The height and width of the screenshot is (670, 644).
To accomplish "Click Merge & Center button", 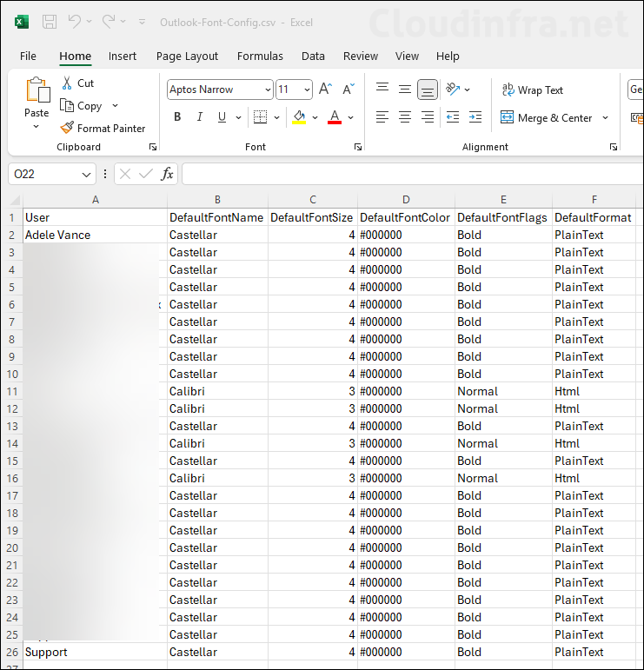I will (546, 117).
